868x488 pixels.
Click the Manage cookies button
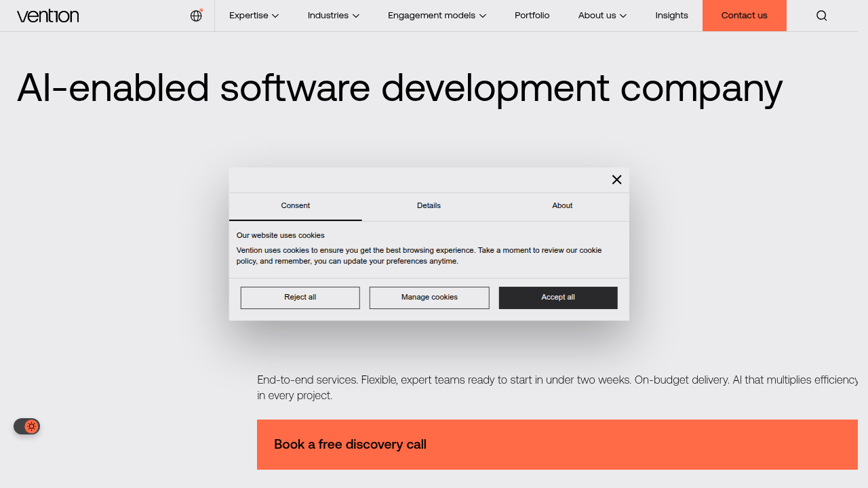(429, 298)
